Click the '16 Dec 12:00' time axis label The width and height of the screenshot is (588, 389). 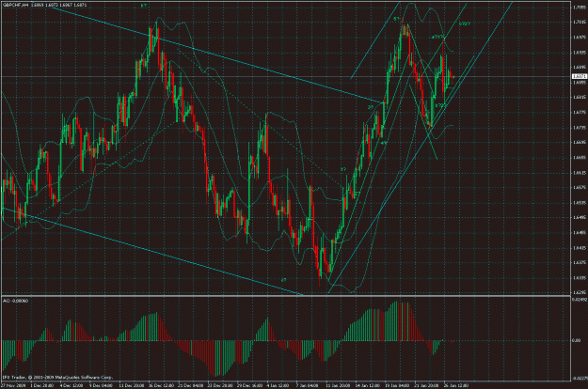pyautogui.click(x=161, y=385)
